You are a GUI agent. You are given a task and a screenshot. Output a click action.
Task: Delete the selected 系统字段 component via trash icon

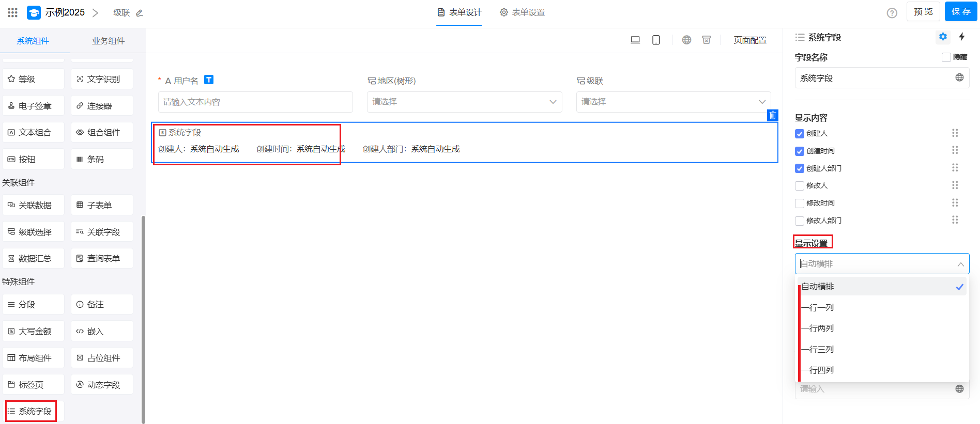coord(772,115)
